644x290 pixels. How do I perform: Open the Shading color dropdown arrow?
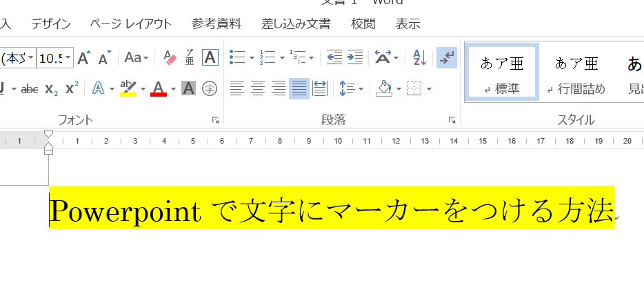tap(399, 89)
